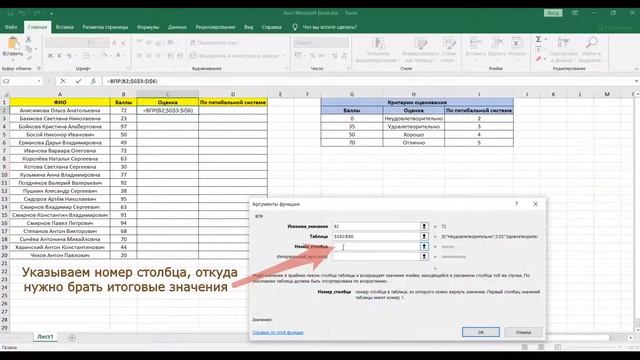This screenshot has width=640, height=360.
Task: Cancel formula entry with the X icon
Action: click(63, 81)
